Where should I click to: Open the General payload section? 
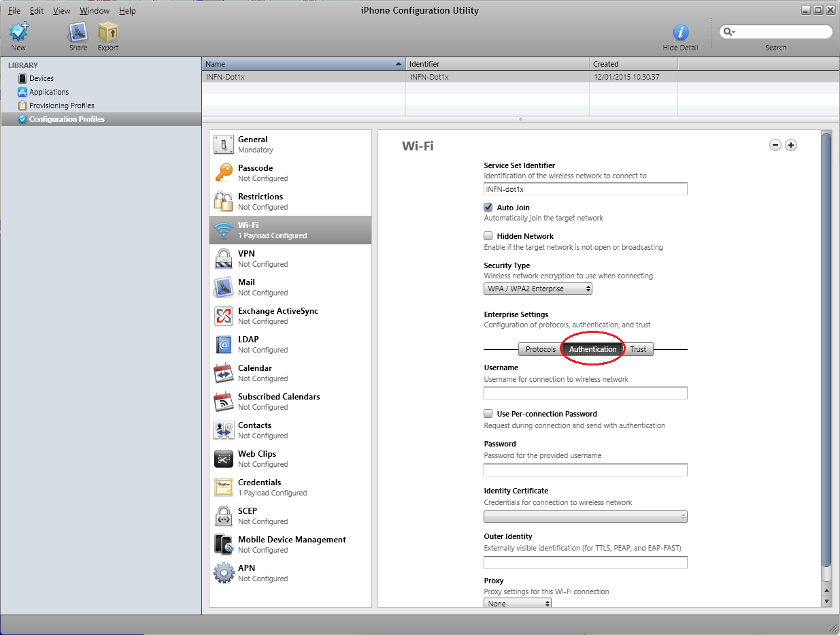tap(290, 144)
